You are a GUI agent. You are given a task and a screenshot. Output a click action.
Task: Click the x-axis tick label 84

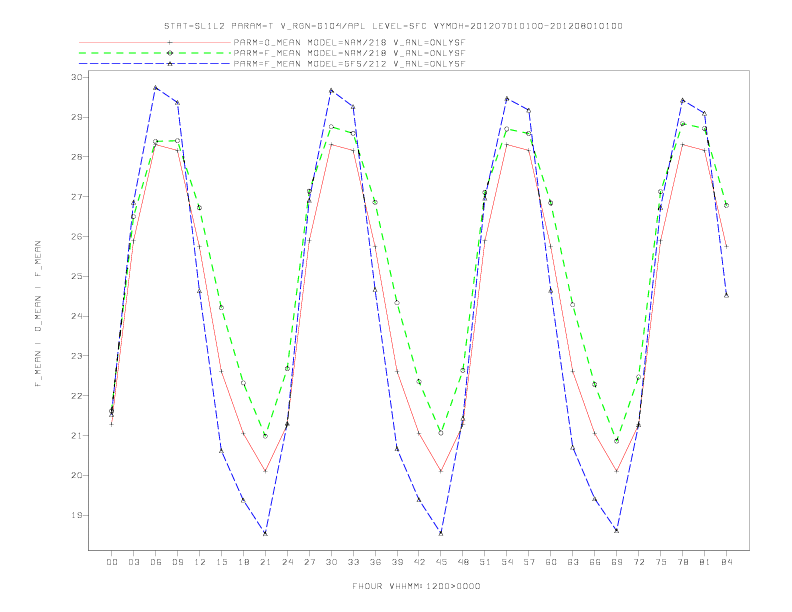click(726, 562)
